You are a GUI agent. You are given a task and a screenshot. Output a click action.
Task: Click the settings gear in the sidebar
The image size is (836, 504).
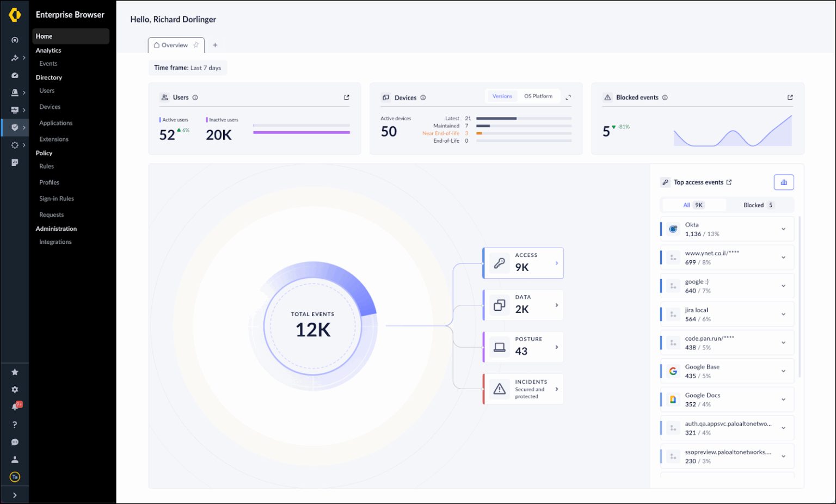coord(15,390)
